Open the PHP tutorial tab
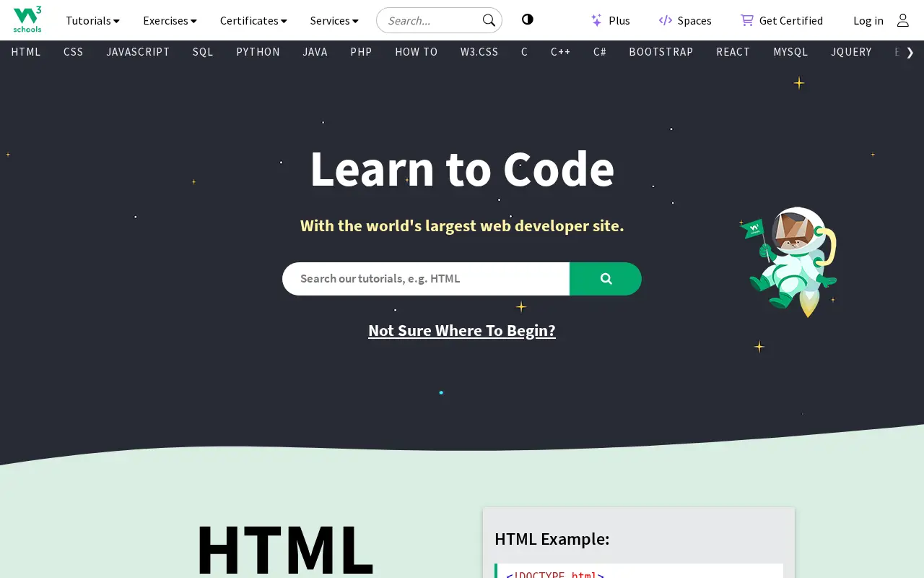Image resolution: width=924 pixels, height=578 pixels. click(x=361, y=52)
